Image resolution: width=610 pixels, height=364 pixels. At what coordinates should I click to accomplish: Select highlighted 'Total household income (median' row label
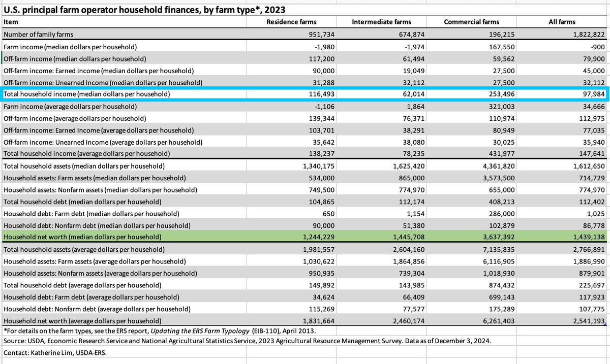[86, 94]
